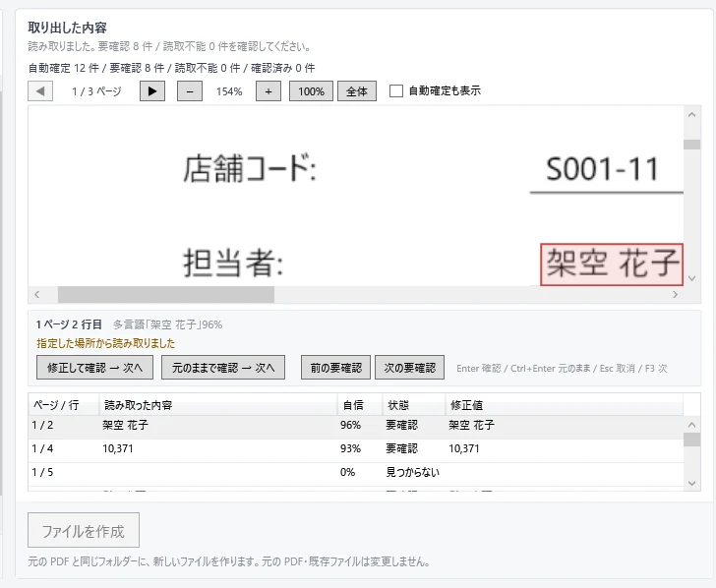
Task: Jump to 前の要確認 item
Action: pos(336,368)
